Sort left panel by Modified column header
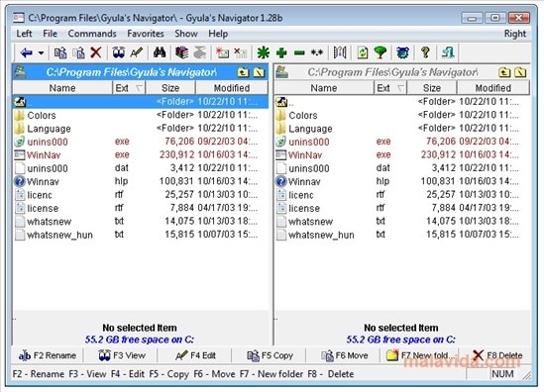Screen dimensions: 544x392 tap(232, 88)
